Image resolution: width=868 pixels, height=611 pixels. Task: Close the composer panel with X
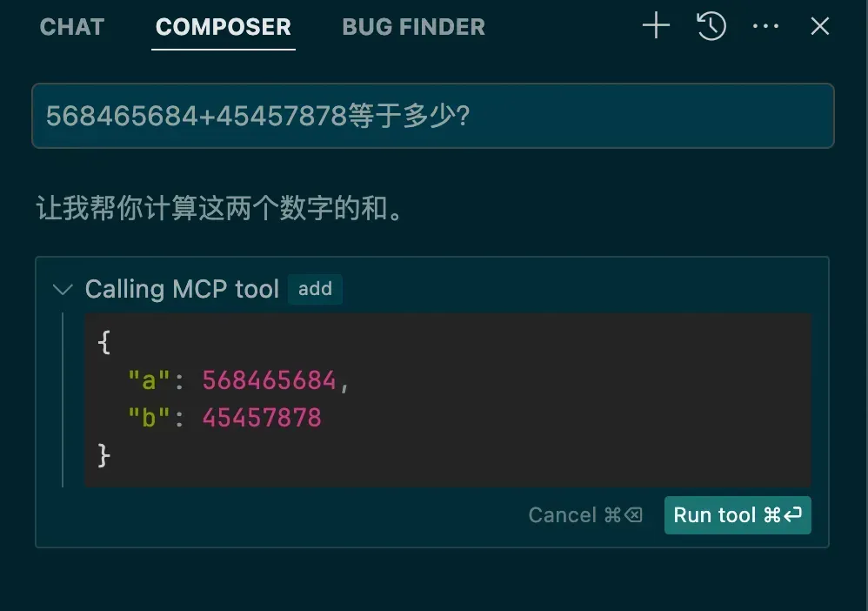click(x=819, y=26)
